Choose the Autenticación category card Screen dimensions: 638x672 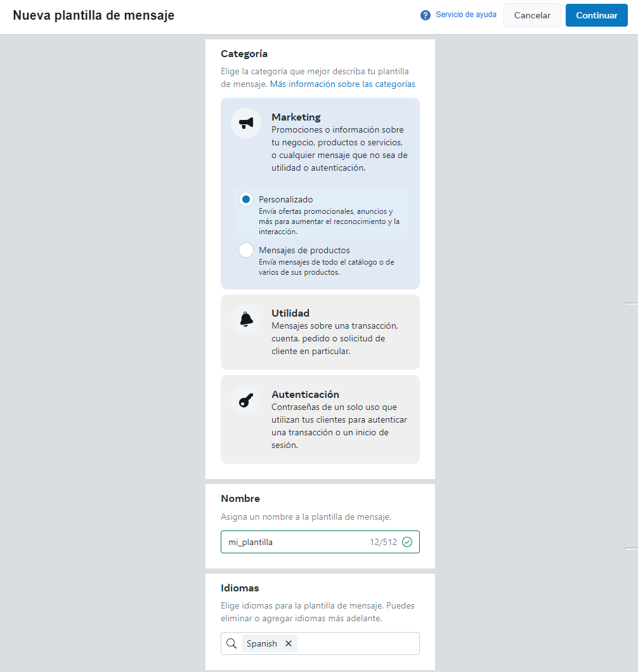(320, 419)
